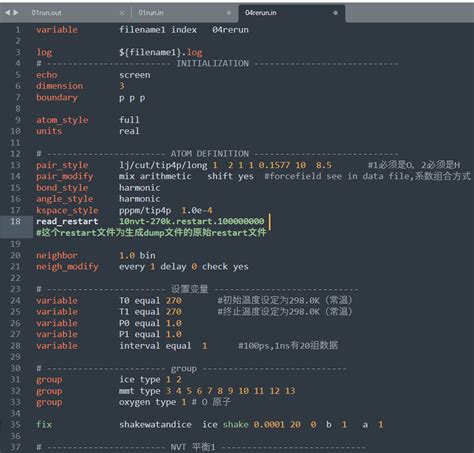Image resolution: width=474 pixels, height=453 pixels.
Task: Click 'P0 equal 1.0' variable definition
Action: pos(150,323)
